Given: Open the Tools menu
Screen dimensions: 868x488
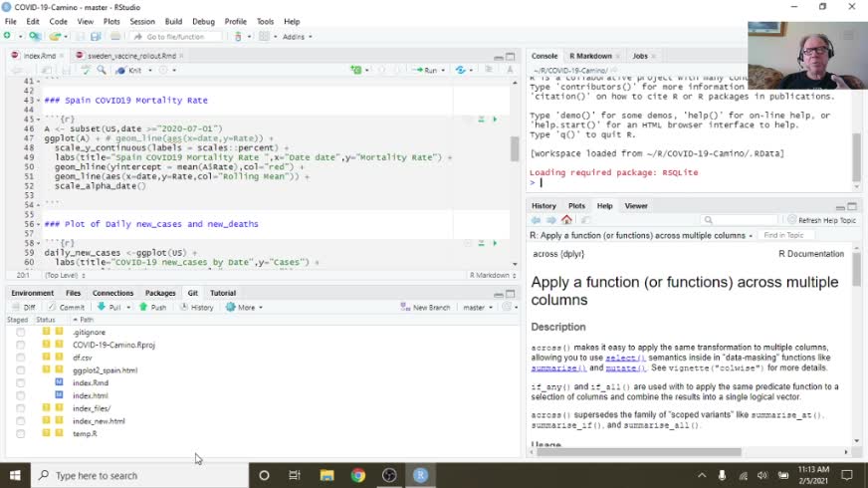Looking at the screenshot, I should coord(265,22).
